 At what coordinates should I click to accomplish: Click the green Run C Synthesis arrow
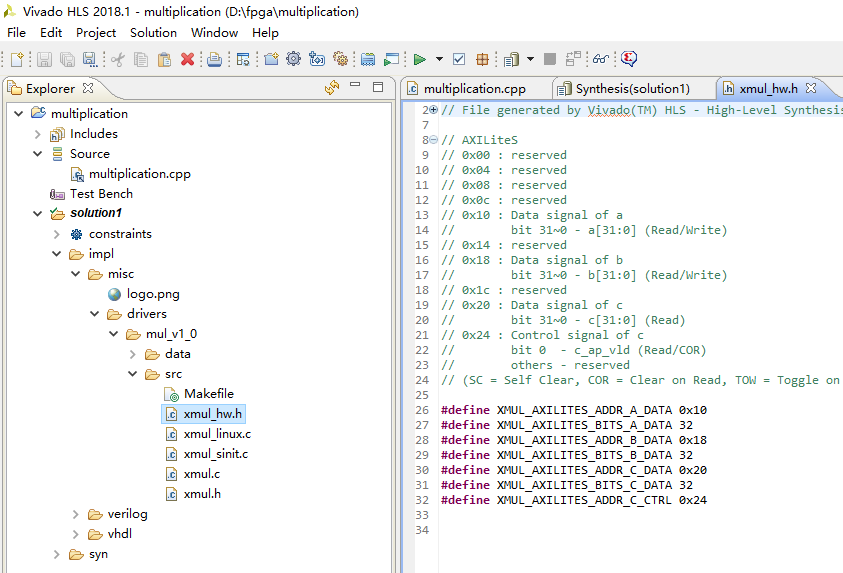pos(419,59)
